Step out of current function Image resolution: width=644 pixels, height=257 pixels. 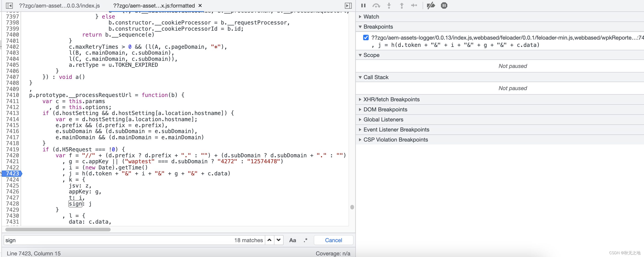[x=402, y=5]
